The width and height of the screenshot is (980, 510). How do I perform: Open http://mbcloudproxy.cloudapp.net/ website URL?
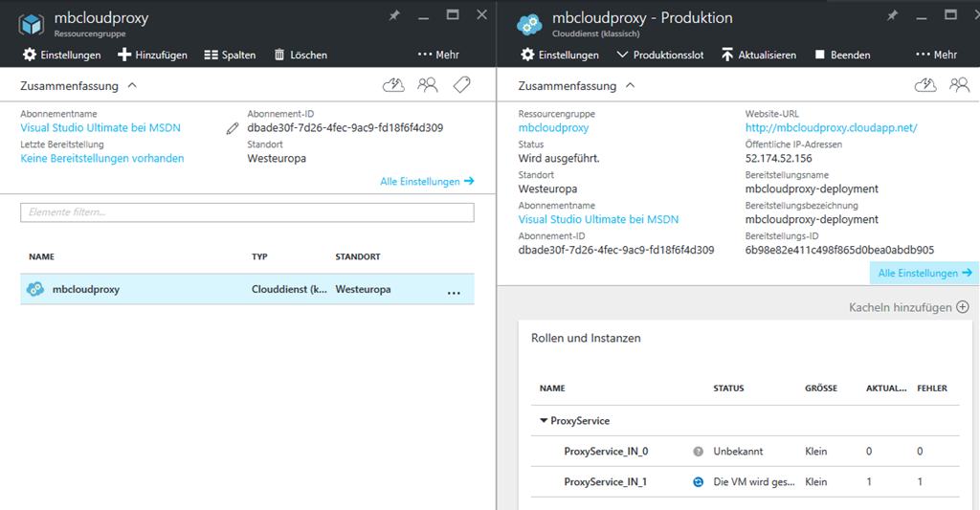pyautogui.click(x=832, y=127)
